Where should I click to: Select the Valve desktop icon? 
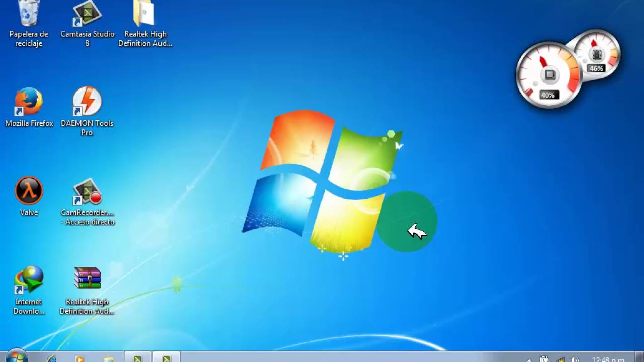pos(29,197)
